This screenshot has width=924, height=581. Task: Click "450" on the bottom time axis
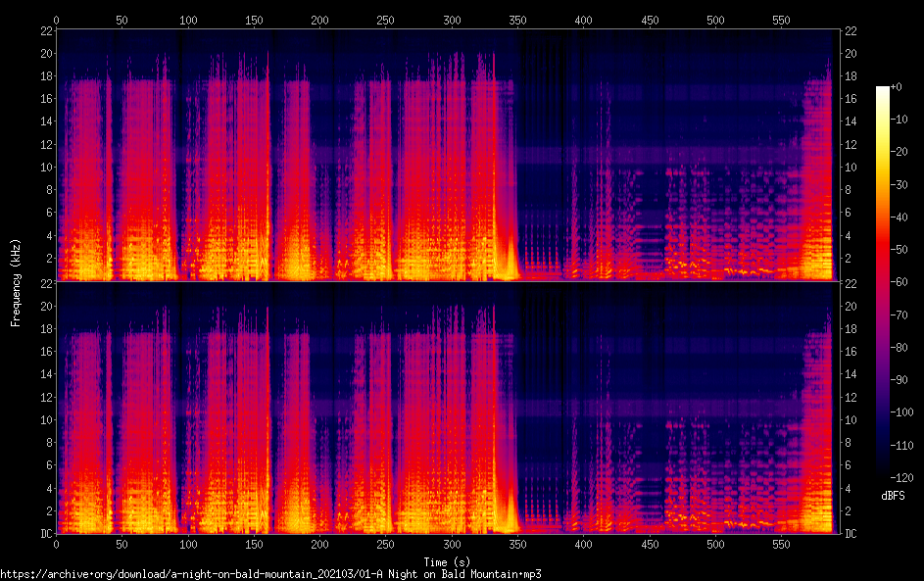point(650,545)
